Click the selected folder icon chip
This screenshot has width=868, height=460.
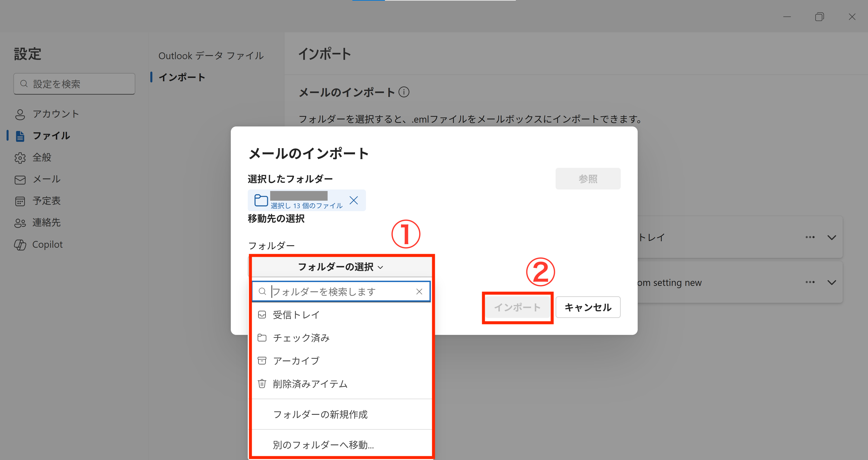point(261,200)
